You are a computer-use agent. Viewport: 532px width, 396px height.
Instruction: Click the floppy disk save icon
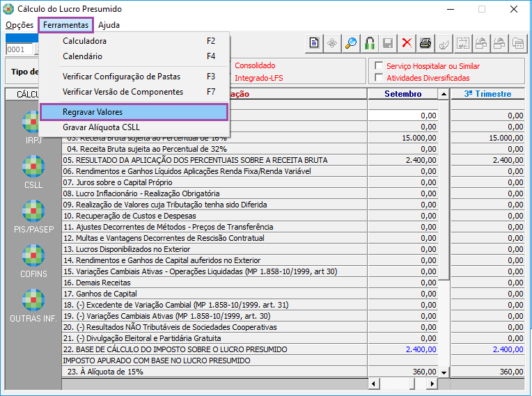(388, 43)
